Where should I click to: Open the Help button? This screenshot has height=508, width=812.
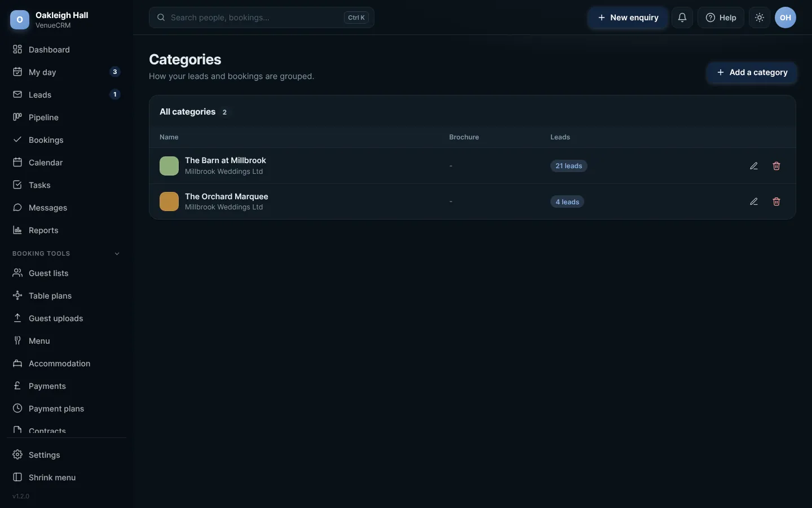tap(721, 17)
